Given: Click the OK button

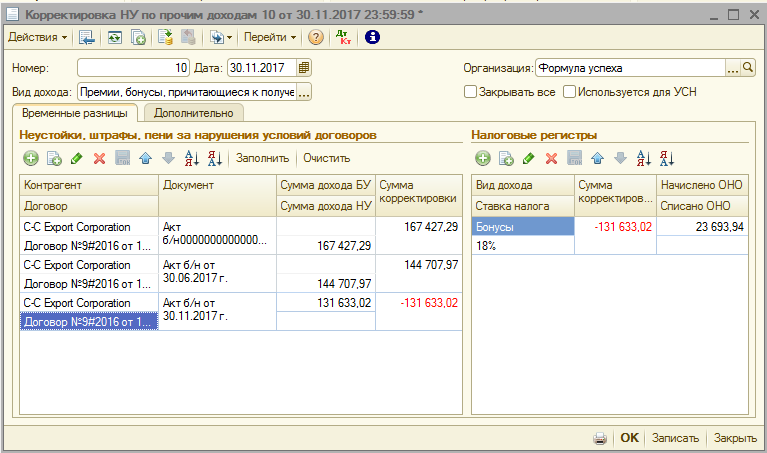Looking at the screenshot, I should [629, 438].
